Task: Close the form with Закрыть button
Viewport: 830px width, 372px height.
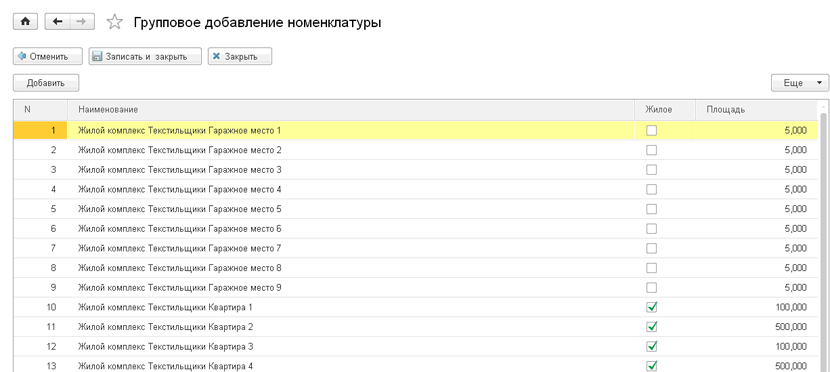Action: [x=240, y=57]
